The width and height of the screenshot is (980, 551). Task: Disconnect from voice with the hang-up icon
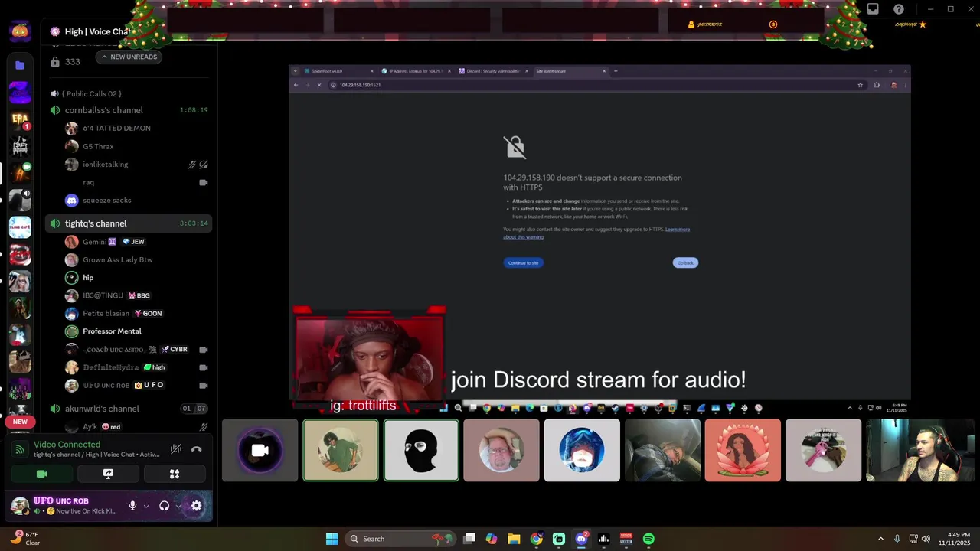point(196,449)
